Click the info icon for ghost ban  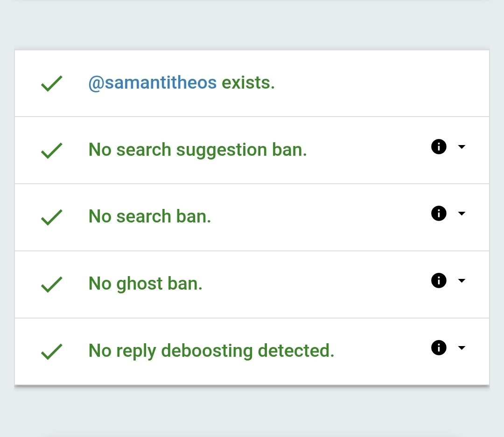coord(439,281)
